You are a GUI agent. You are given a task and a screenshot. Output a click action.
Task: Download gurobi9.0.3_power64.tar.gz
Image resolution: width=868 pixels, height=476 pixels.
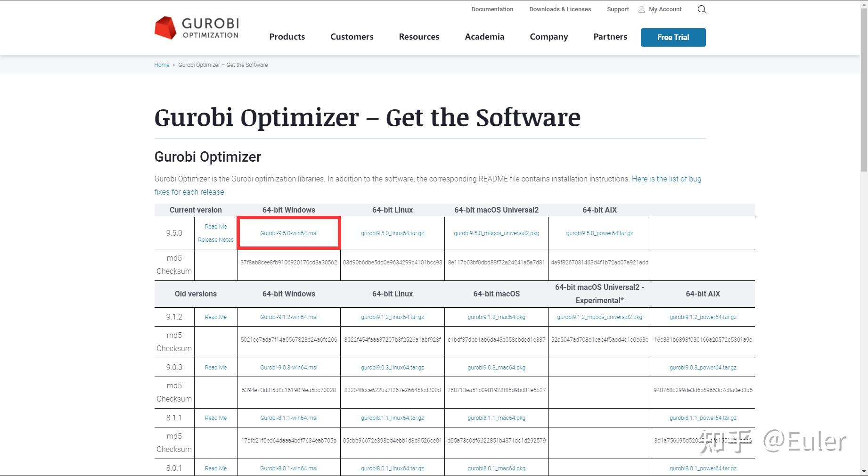tap(703, 368)
